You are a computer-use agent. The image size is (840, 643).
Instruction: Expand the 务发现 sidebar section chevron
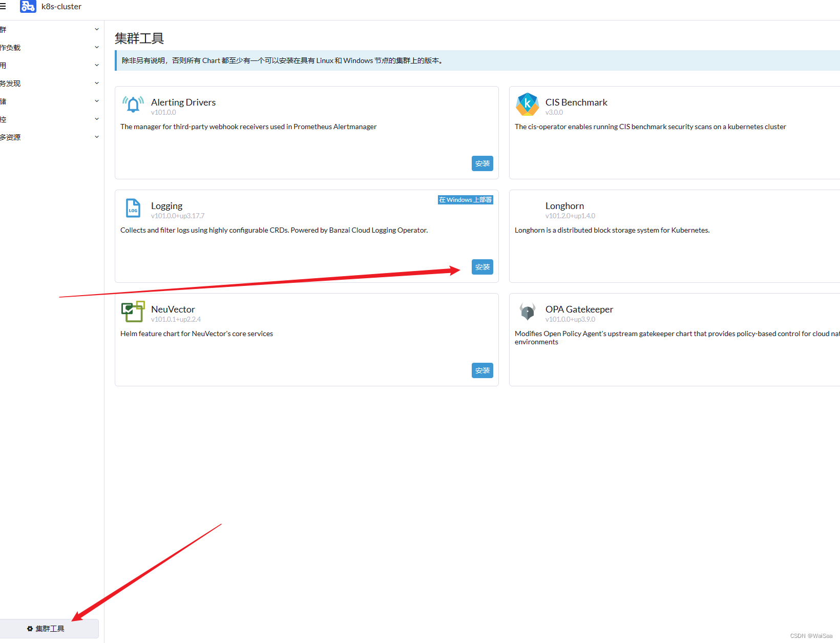(97, 83)
